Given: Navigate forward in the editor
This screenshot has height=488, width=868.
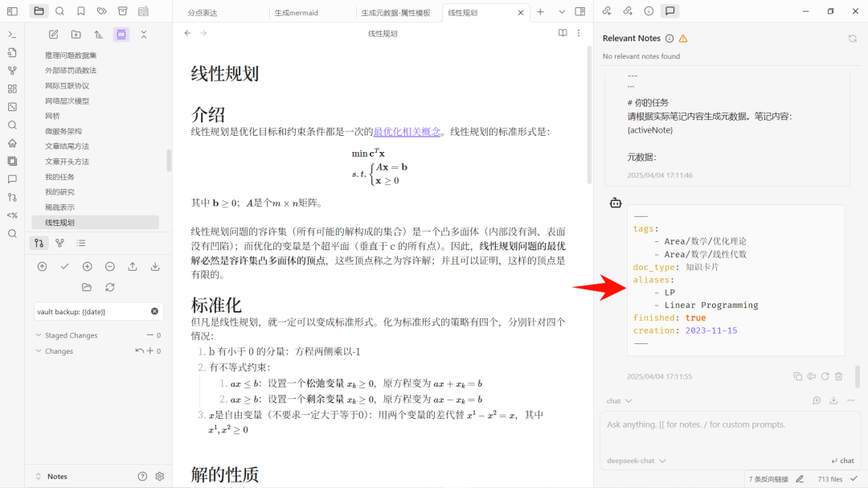Looking at the screenshot, I should click(x=203, y=33).
